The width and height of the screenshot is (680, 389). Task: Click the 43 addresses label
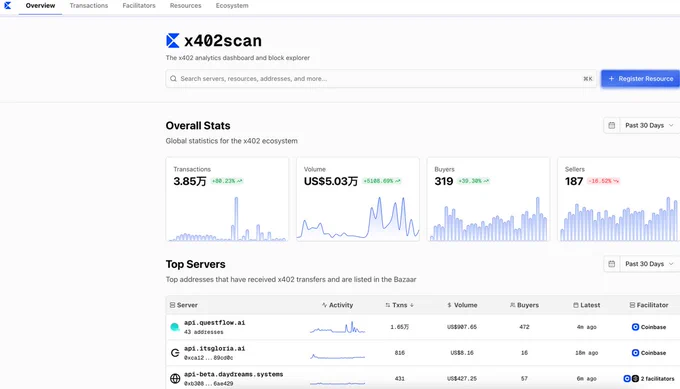(x=204, y=332)
